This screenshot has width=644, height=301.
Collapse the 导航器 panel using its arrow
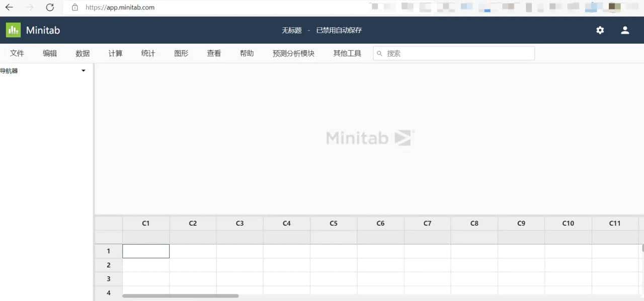tap(83, 70)
